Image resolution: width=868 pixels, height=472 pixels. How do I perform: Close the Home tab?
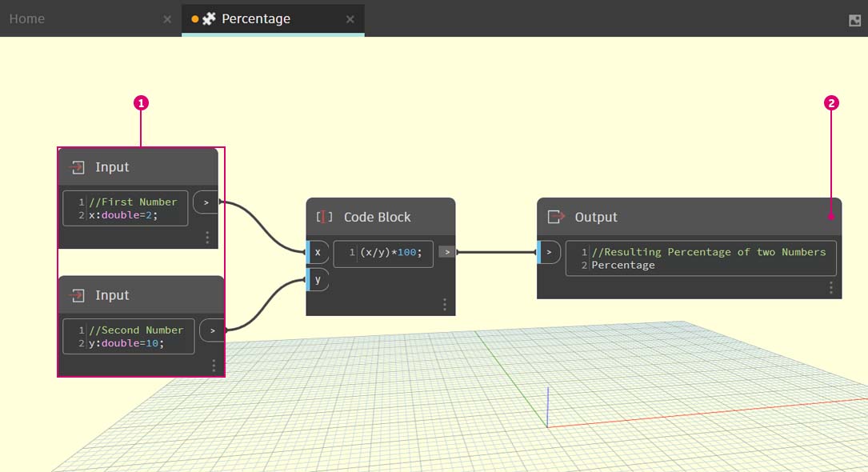tap(167, 19)
